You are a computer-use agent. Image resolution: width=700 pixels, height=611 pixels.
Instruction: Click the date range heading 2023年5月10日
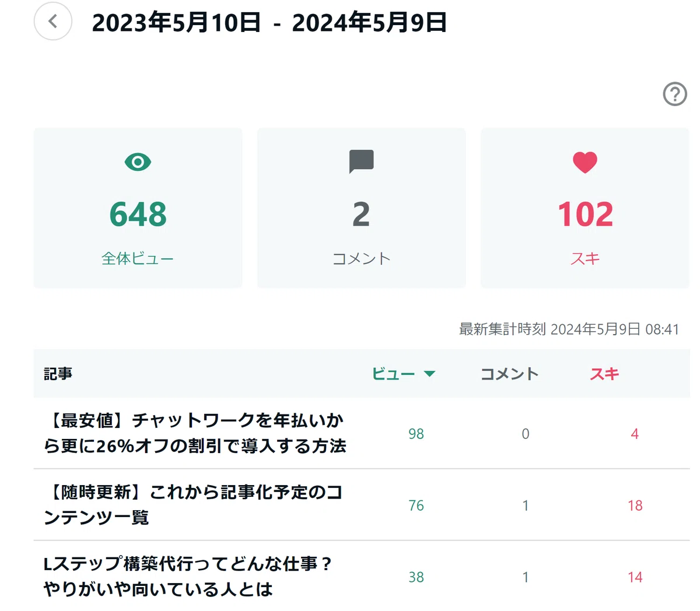(177, 23)
